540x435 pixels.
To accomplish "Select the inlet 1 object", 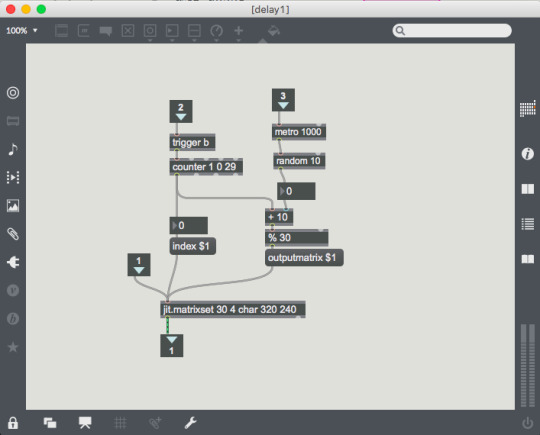I will pos(139,265).
